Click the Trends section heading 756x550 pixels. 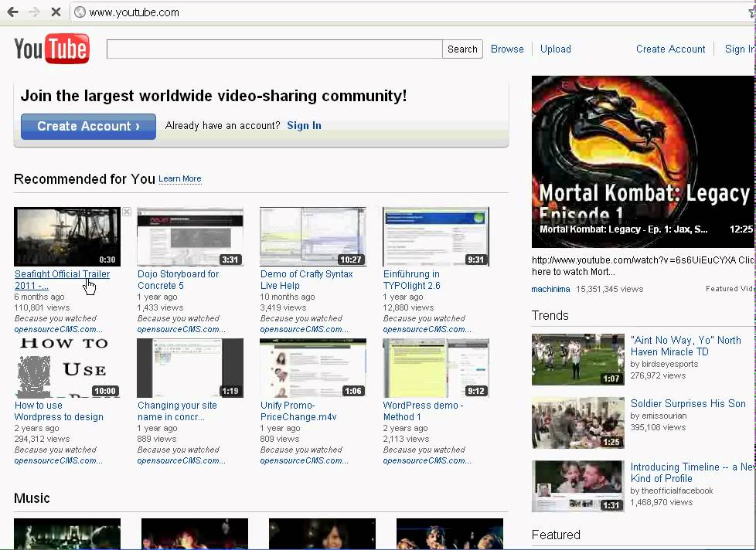(x=550, y=315)
